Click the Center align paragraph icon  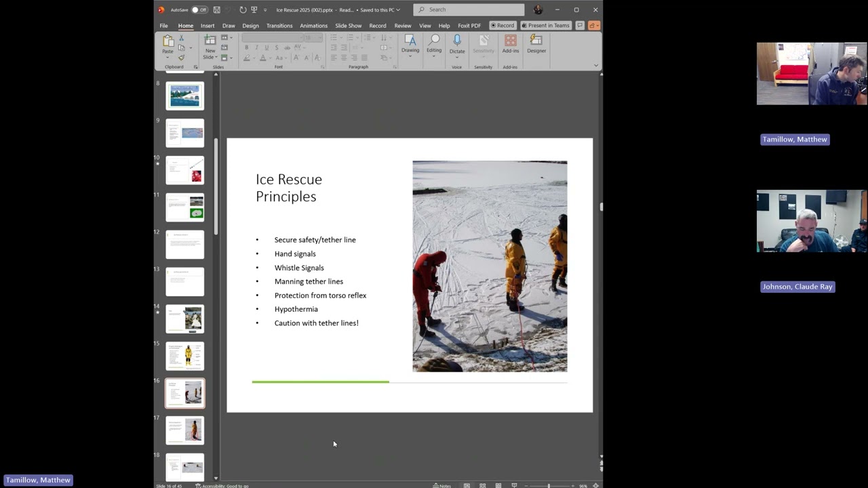click(x=344, y=58)
